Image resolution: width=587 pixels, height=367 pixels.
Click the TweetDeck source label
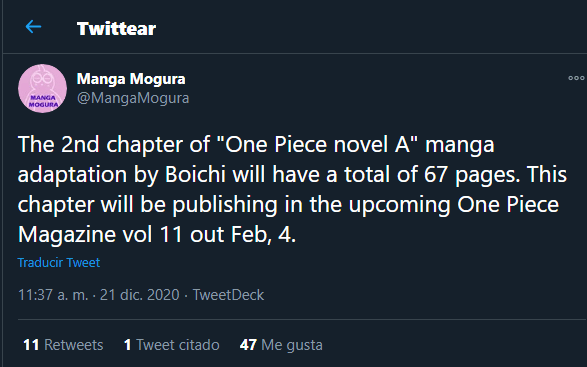[228, 295]
